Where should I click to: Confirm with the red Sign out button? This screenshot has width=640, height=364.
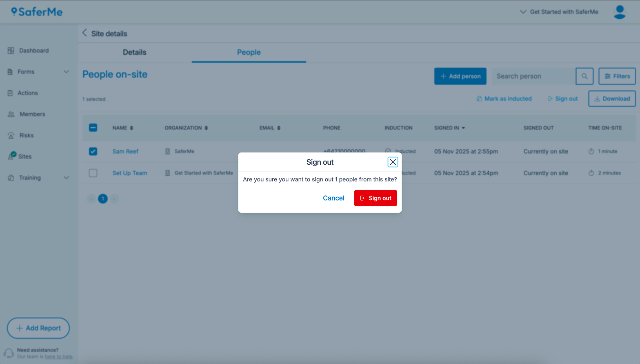tap(375, 198)
